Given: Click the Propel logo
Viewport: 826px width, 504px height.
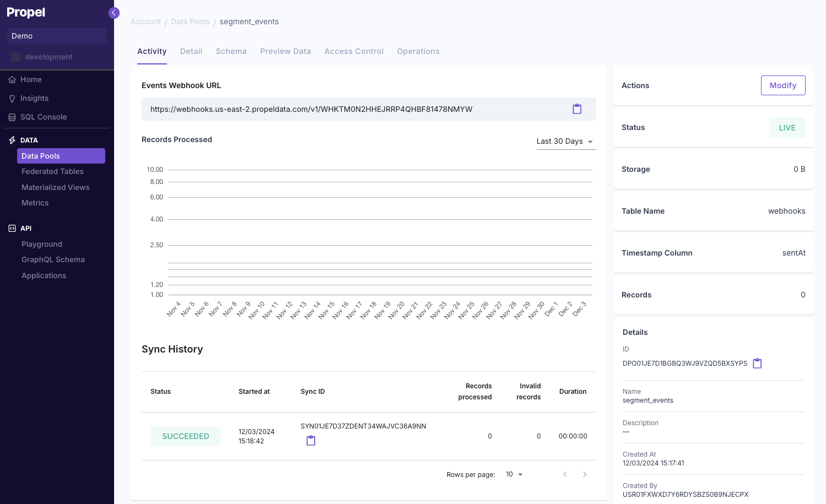Looking at the screenshot, I should coord(26,12).
